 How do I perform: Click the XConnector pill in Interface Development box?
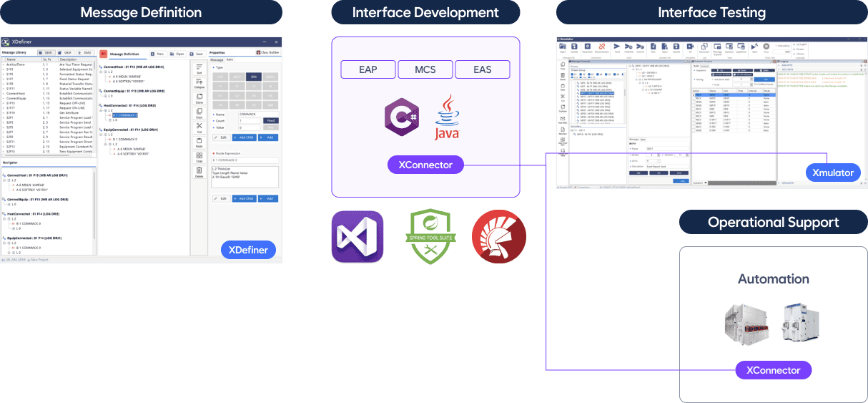pos(425,165)
